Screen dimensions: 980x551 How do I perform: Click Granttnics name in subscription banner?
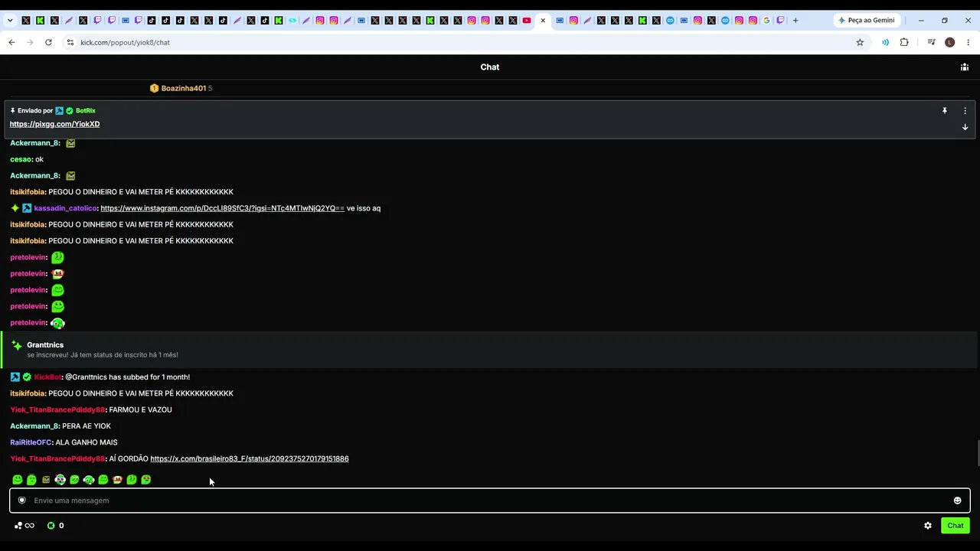[45, 345]
